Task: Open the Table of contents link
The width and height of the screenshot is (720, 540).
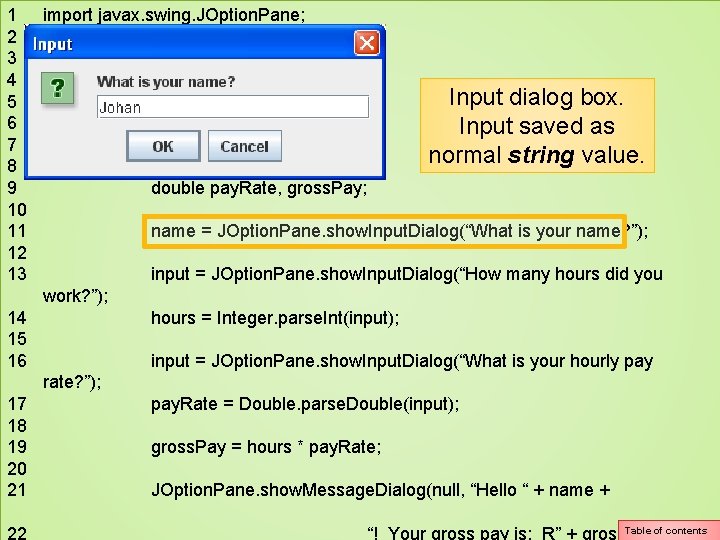Action: 669,530
